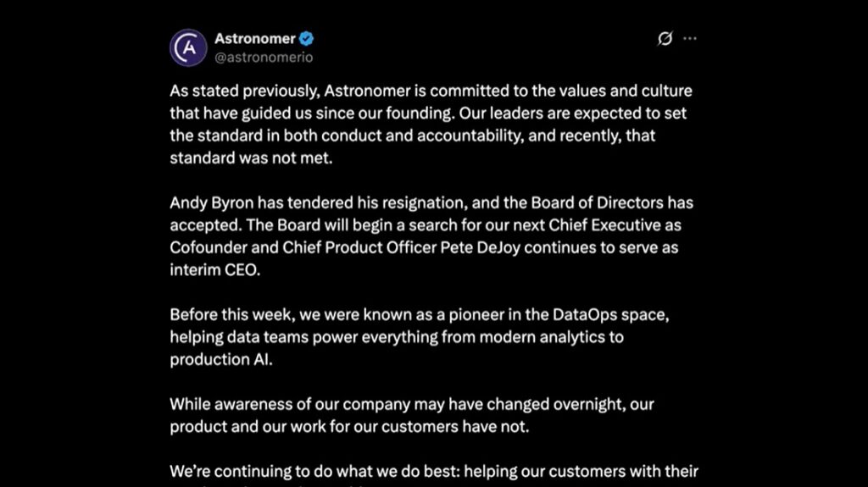The width and height of the screenshot is (868, 487).
Task: Click the line starting "We're continuing to do"
Action: click(433, 470)
